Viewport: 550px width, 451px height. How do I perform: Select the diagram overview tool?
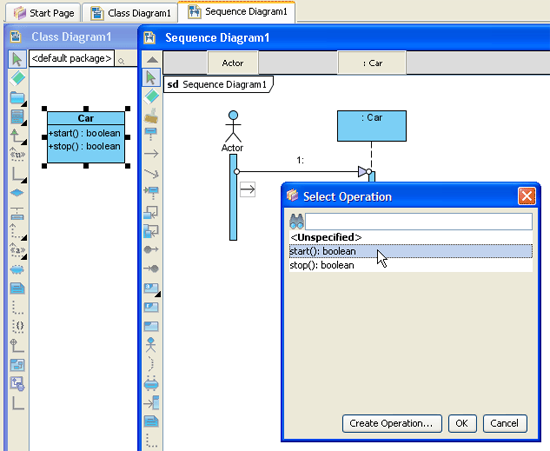click(x=17, y=365)
